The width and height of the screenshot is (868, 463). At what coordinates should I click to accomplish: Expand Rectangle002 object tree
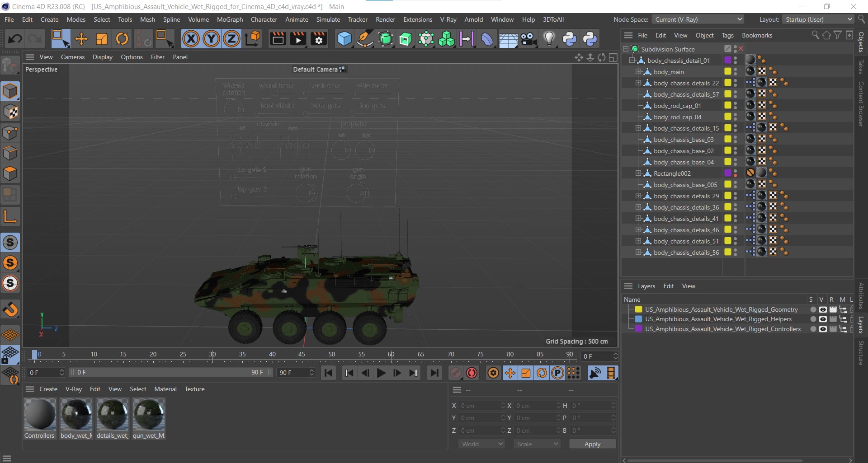(x=638, y=173)
